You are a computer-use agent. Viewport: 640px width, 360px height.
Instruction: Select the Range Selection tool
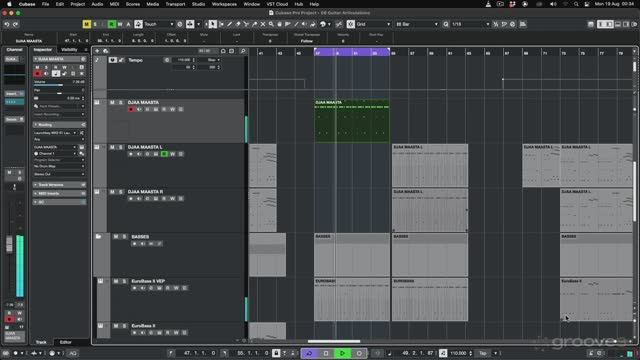[221, 24]
